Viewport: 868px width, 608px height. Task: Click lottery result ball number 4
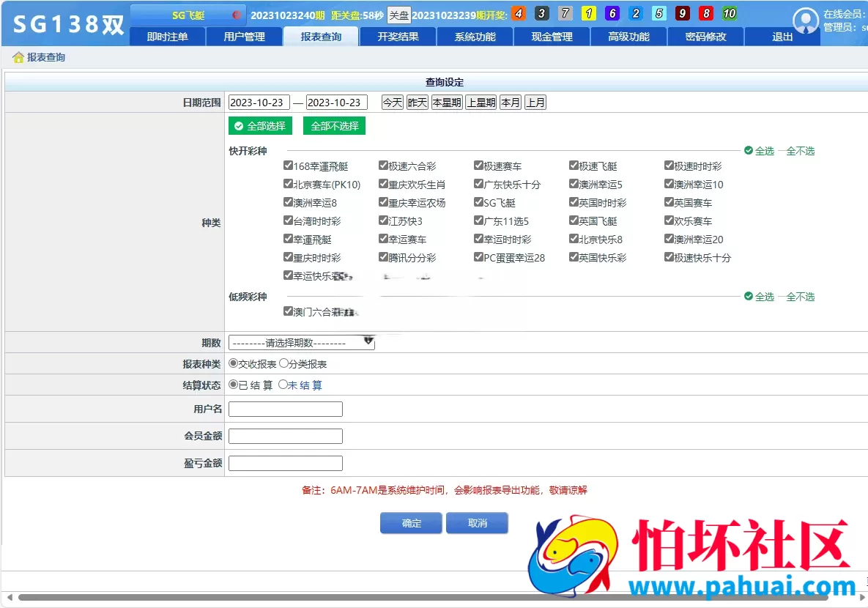519,13
